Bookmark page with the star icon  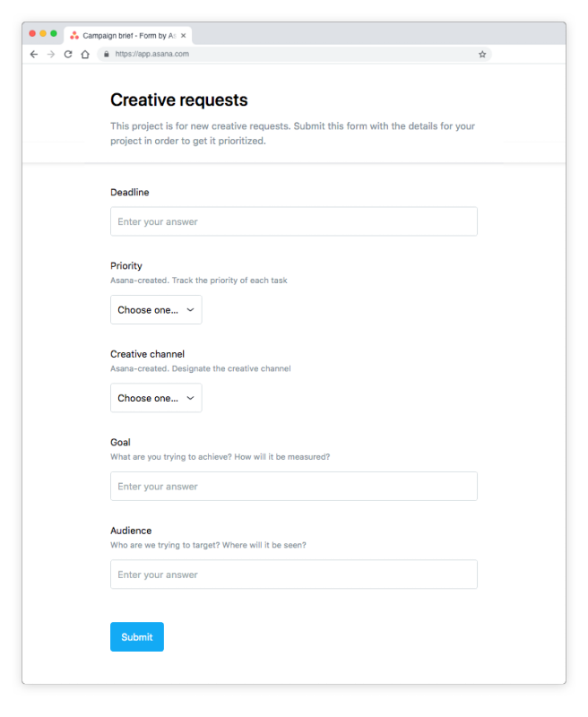(482, 55)
